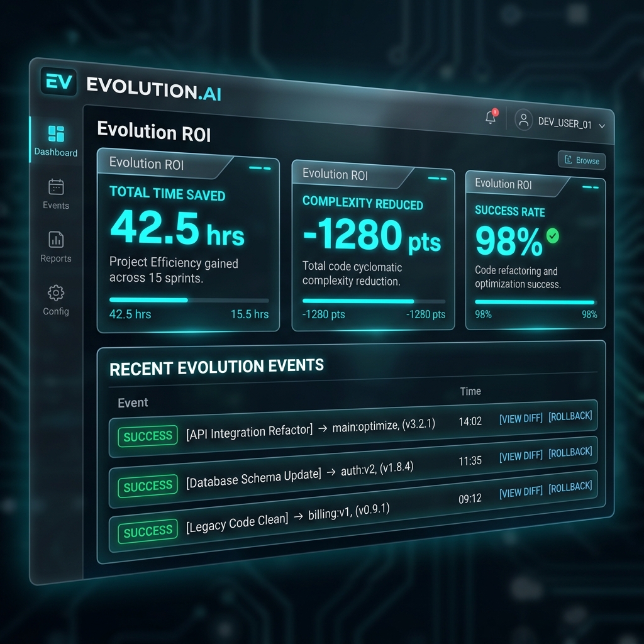Screen dimensions: 644x644
Task: Click the Browse button
Action: coord(580,160)
